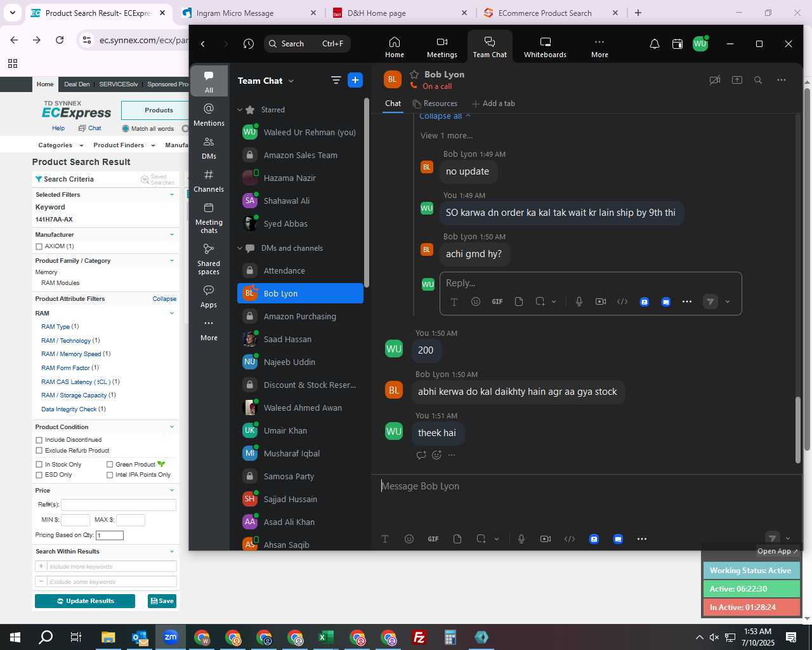Open RAM Type filter link

(x=56, y=327)
